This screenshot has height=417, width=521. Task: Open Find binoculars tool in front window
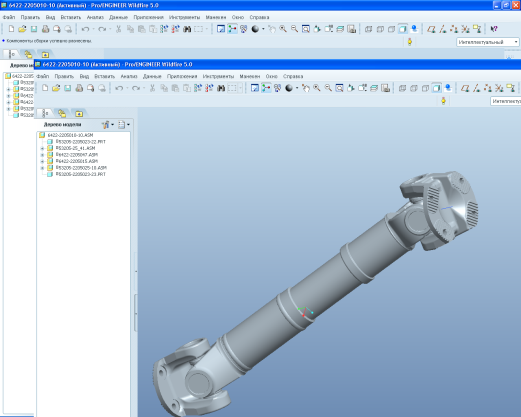pos(221,88)
